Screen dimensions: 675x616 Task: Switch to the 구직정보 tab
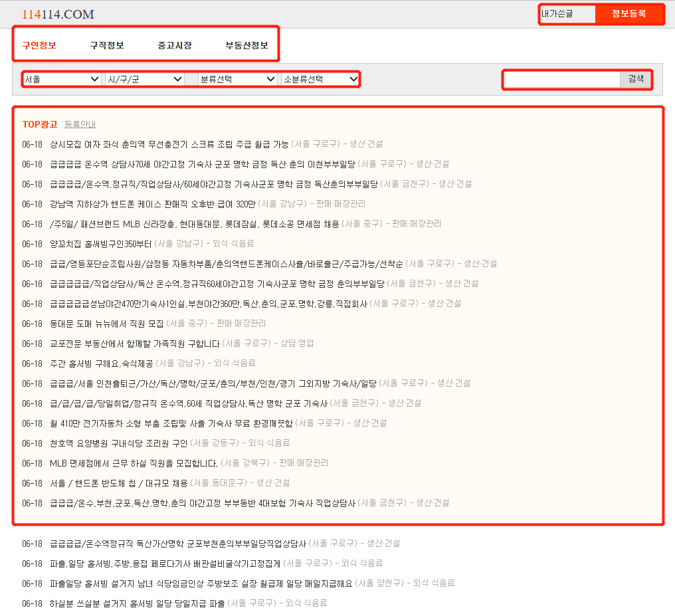point(105,45)
